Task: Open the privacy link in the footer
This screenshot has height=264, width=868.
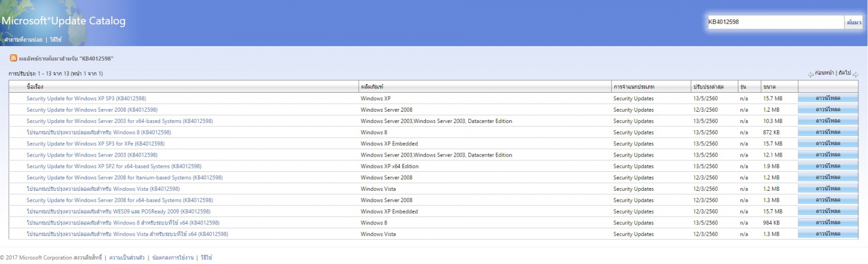Action: coord(126,257)
